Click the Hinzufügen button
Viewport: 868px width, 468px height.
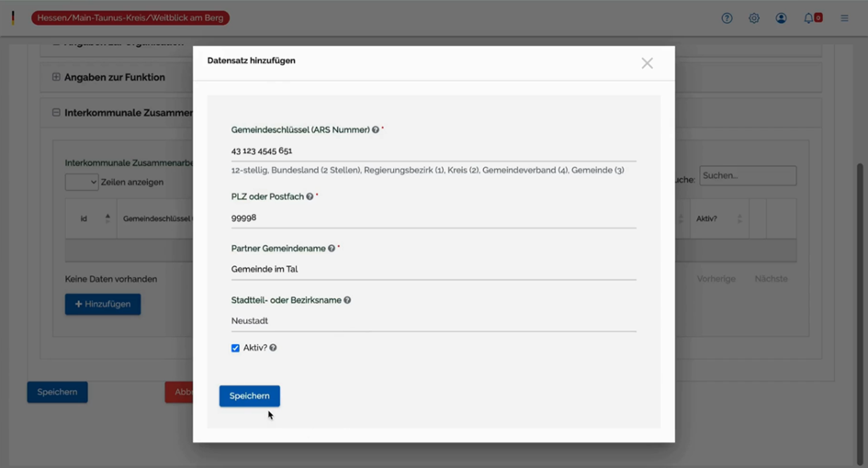point(102,304)
